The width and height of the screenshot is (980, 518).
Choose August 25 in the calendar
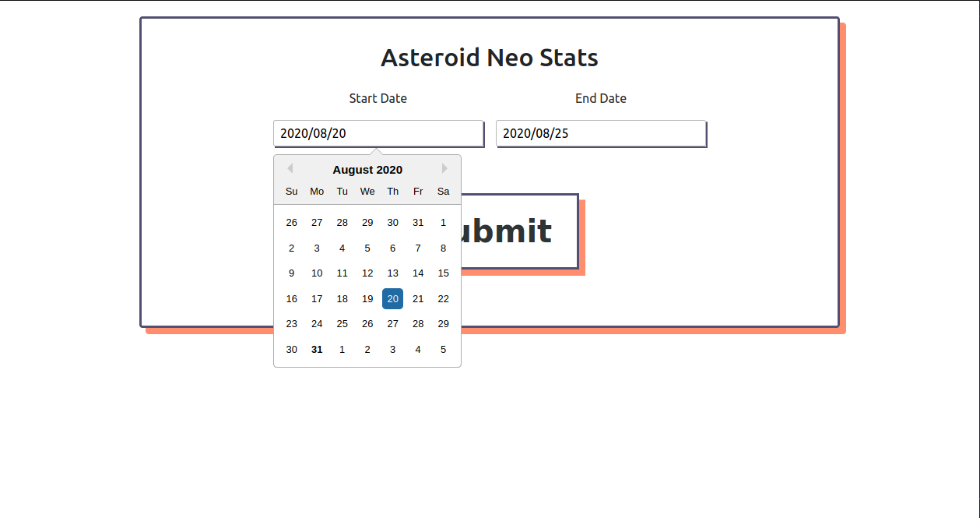342,324
